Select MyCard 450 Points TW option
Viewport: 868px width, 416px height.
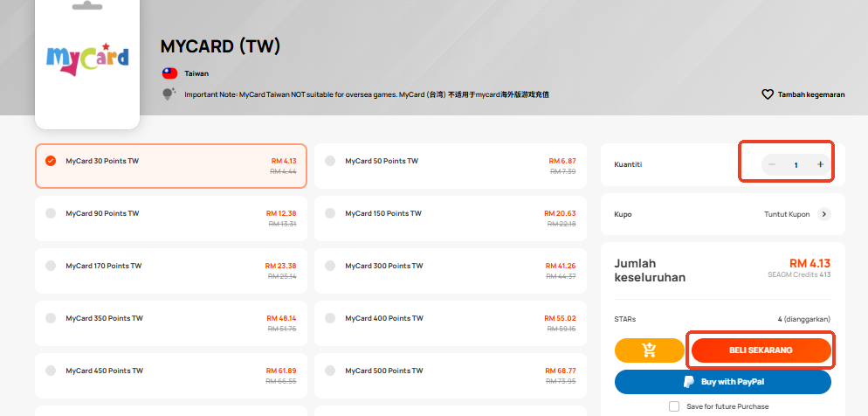[171, 376]
